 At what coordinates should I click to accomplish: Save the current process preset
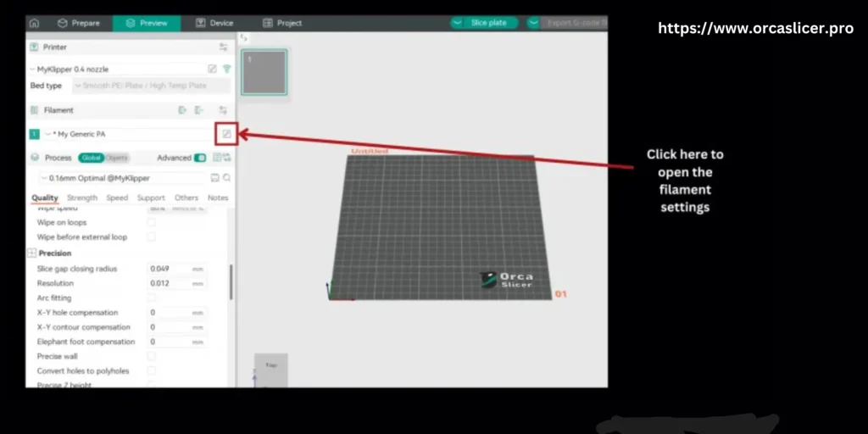coord(214,178)
